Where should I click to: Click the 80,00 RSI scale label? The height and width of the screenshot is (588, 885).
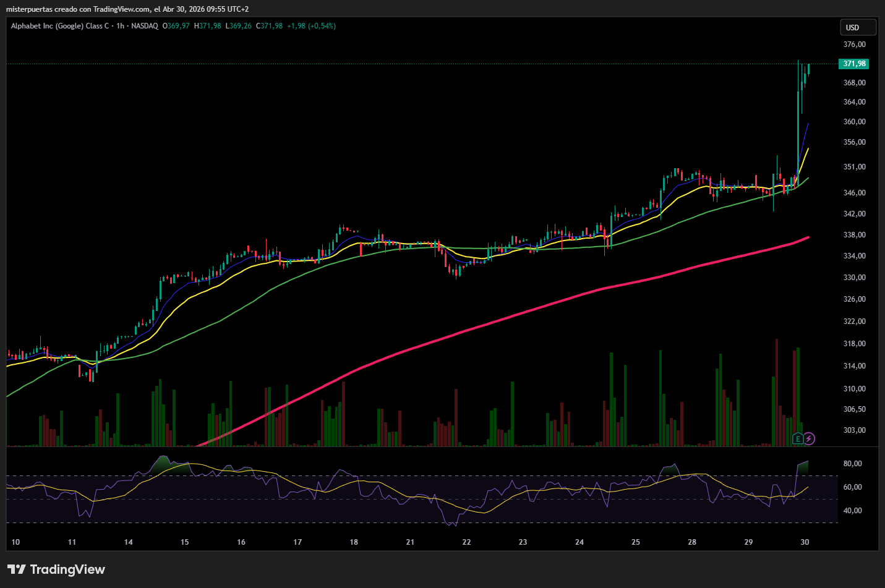pos(852,464)
